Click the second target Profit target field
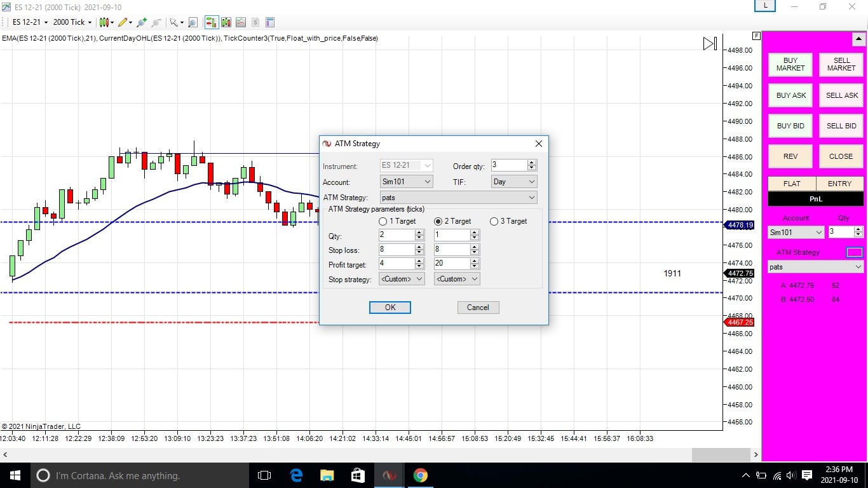868x488 pixels. click(452, 264)
